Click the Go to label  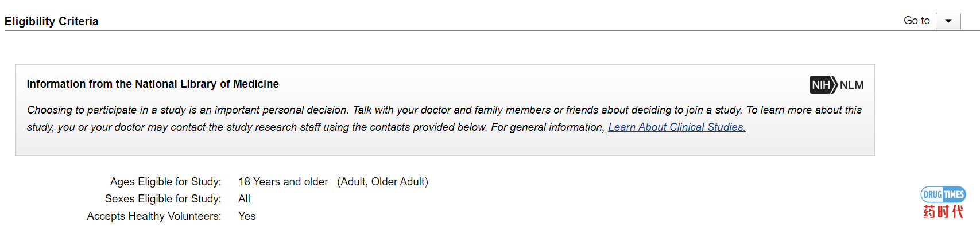coord(917,21)
